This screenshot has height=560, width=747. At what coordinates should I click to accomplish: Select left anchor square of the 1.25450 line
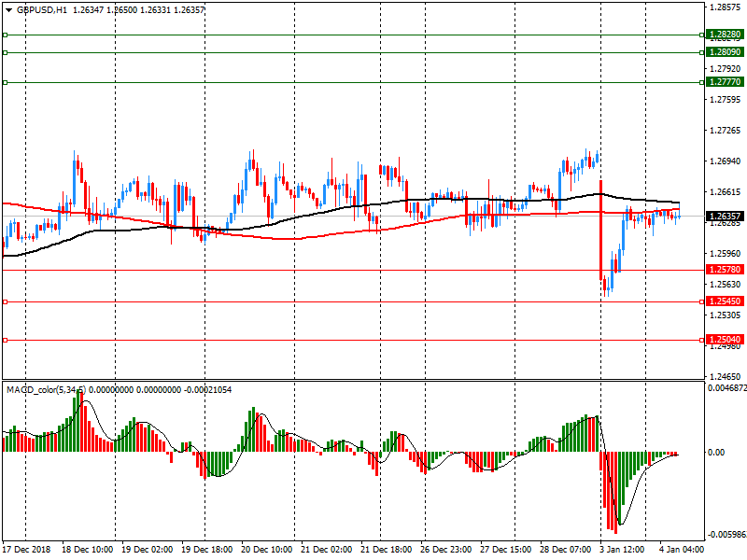point(5,301)
